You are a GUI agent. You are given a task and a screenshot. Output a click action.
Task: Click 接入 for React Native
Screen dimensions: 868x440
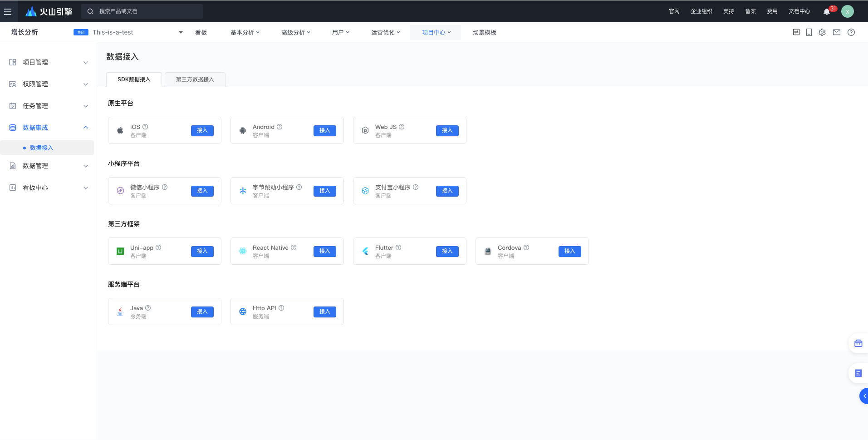coord(325,251)
